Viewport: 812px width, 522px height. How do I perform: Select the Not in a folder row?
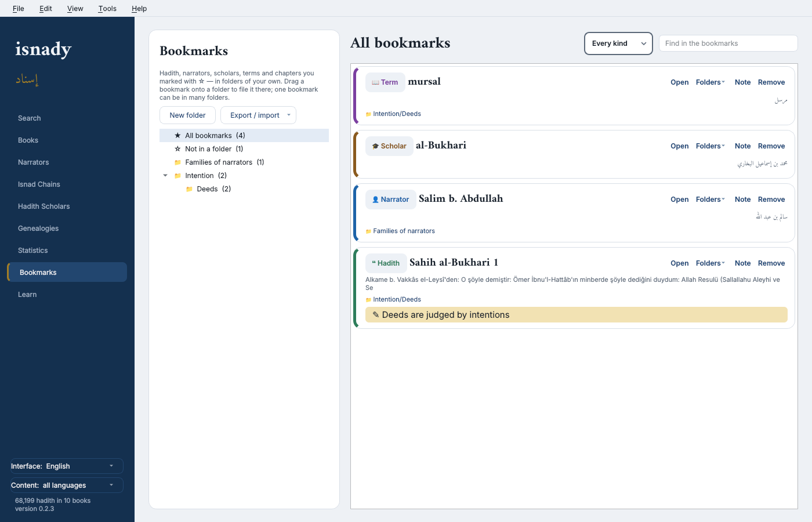(244, 149)
